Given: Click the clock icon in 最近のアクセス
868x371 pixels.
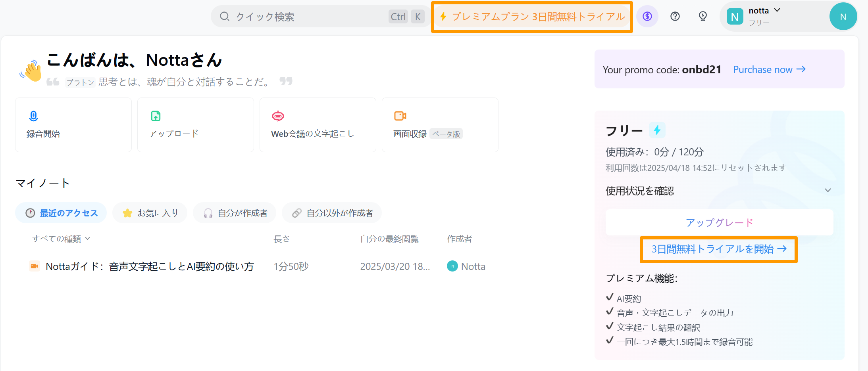Looking at the screenshot, I should 30,213.
